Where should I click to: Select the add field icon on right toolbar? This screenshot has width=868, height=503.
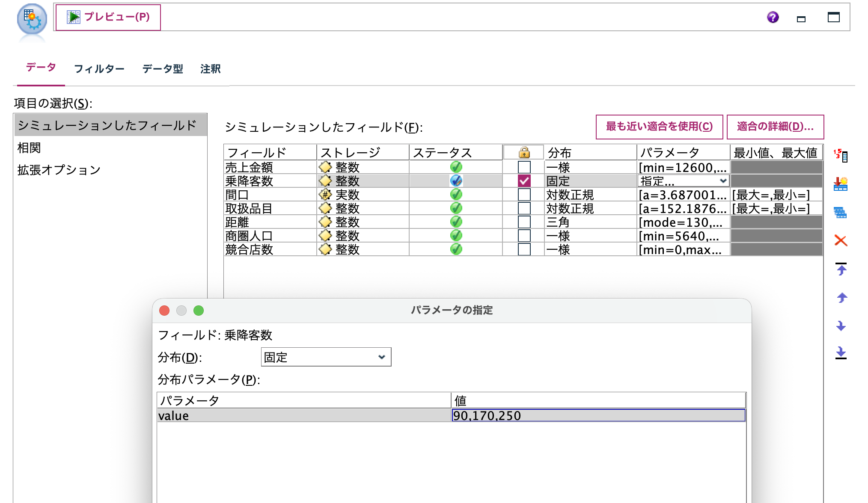tap(840, 182)
